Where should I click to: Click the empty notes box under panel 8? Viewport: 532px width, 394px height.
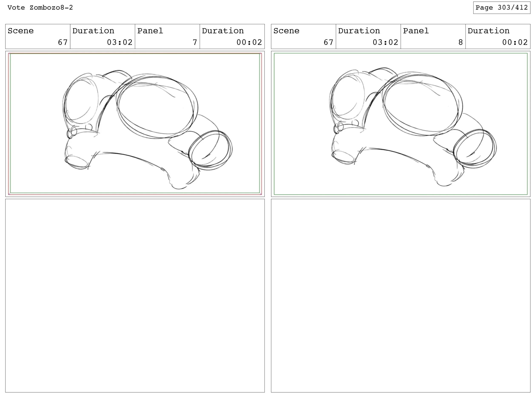coord(400,296)
